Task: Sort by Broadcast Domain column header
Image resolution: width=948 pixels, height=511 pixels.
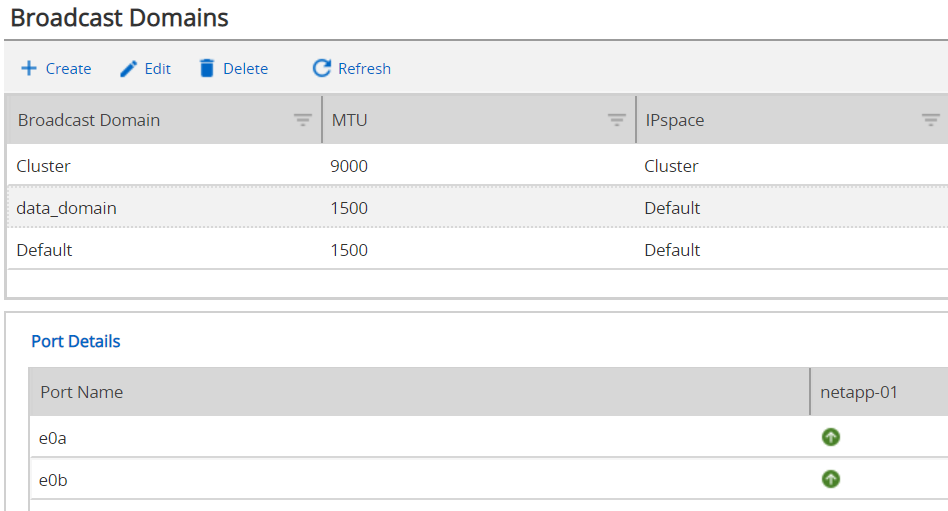Action: point(89,120)
